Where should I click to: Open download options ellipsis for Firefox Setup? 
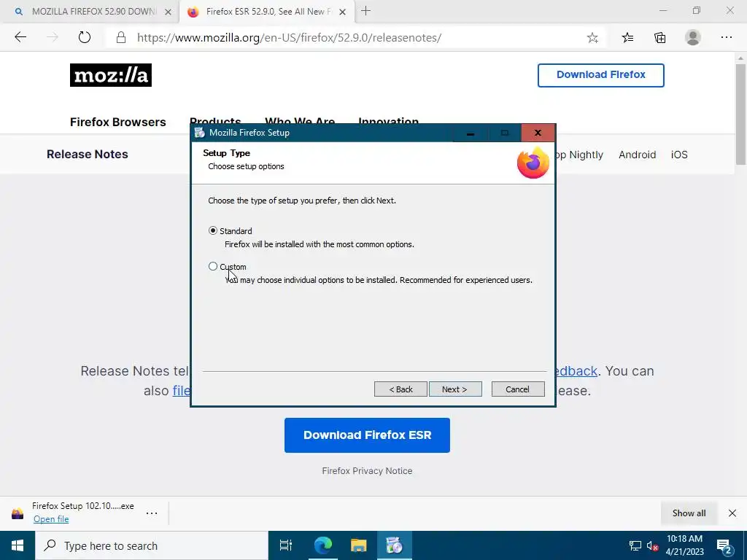point(152,513)
